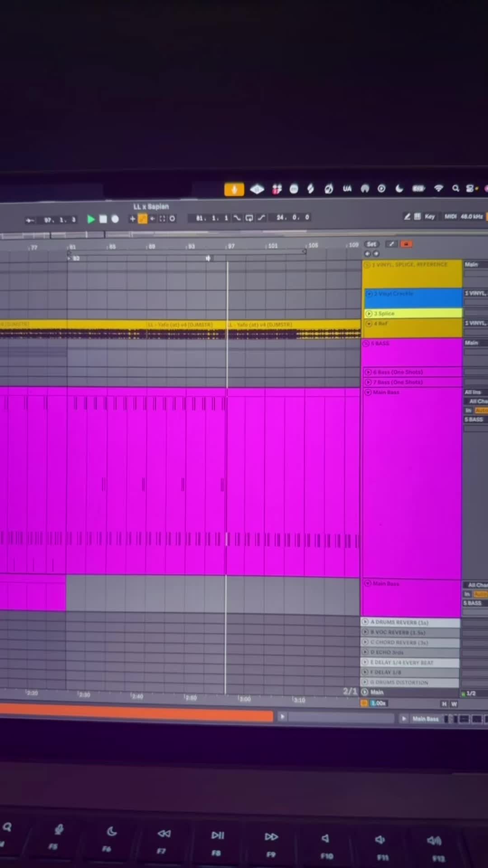Click the Set locator button

point(371,244)
